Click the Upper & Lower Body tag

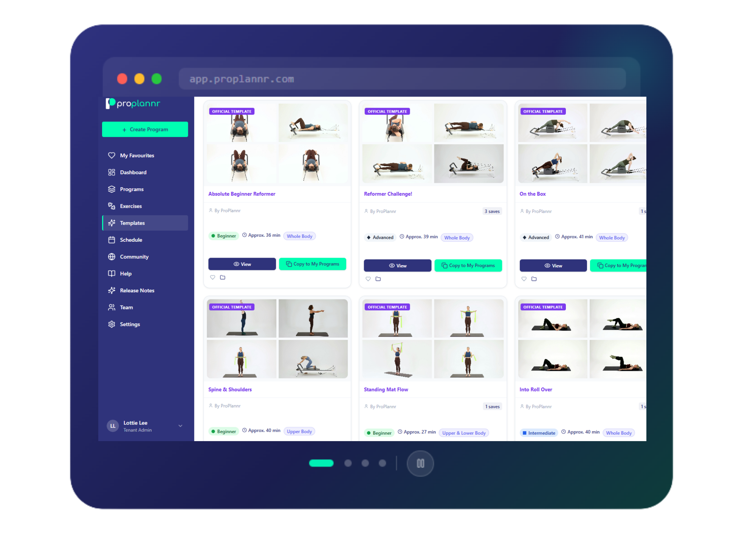coord(464,433)
